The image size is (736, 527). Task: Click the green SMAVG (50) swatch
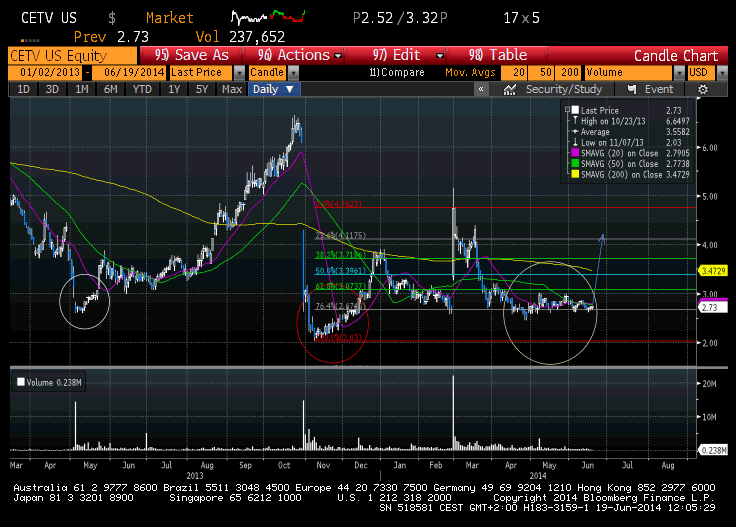point(575,164)
